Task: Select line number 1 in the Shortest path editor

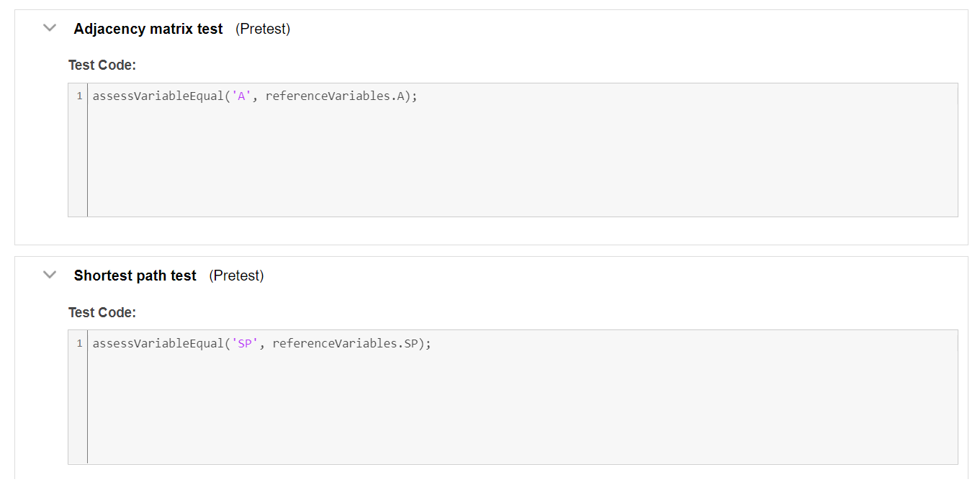Action: pos(79,344)
